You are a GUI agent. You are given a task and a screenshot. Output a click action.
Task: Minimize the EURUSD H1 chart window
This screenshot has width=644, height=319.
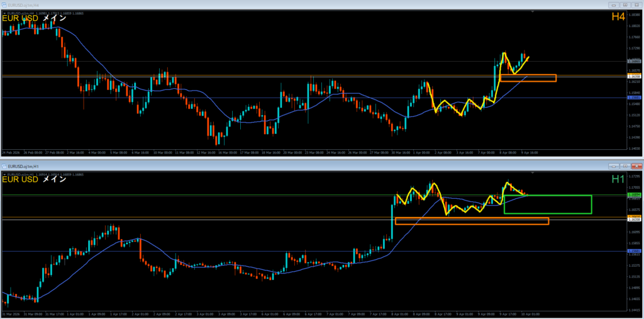point(613,165)
